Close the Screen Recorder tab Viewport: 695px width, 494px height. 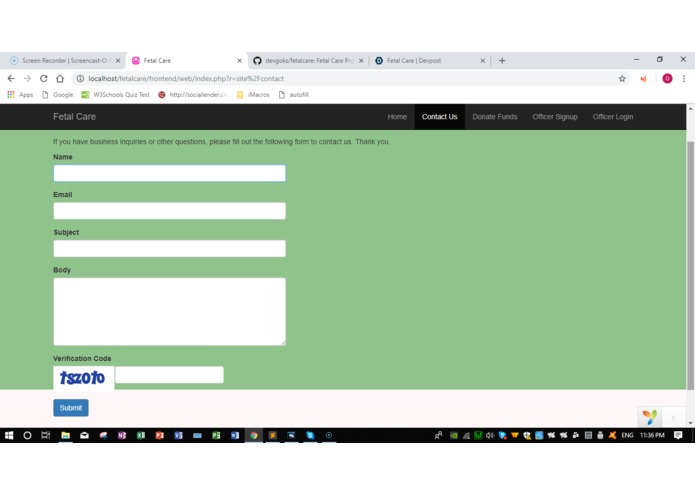pos(118,61)
